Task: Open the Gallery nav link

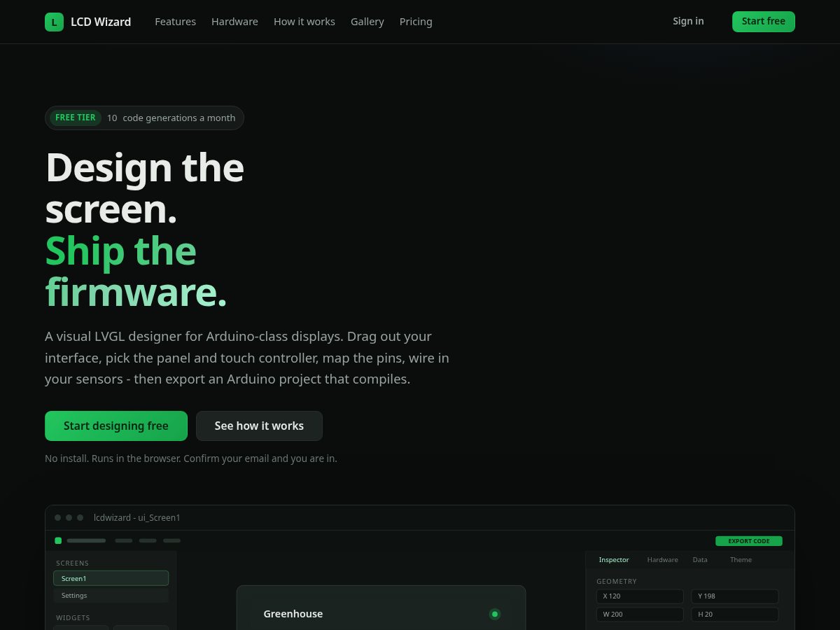Action: [367, 22]
